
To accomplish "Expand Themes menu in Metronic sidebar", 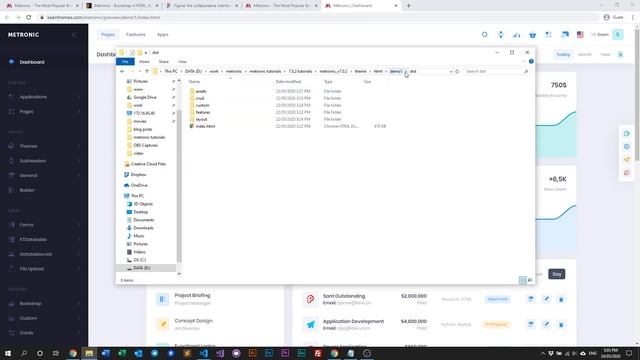I will (x=44, y=146).
